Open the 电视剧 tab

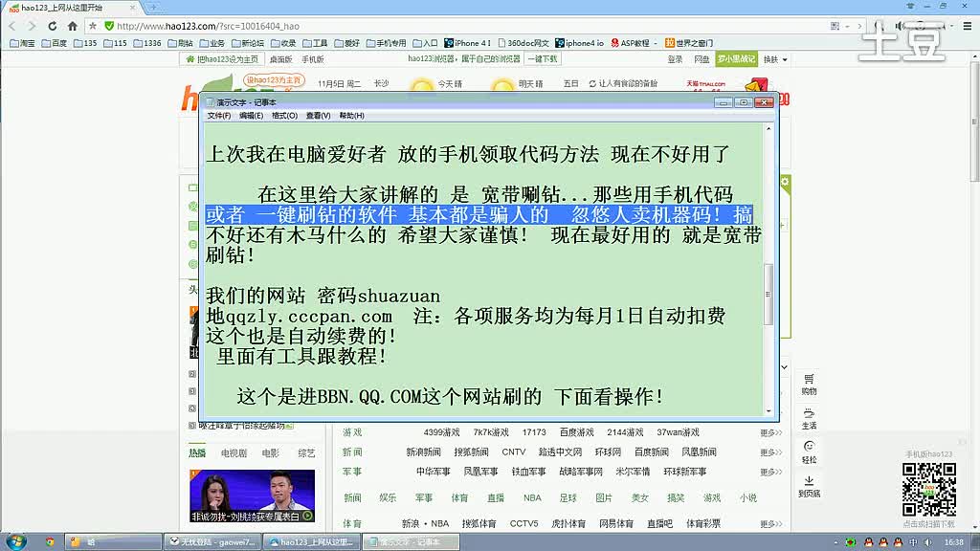[x=234, y=452]
